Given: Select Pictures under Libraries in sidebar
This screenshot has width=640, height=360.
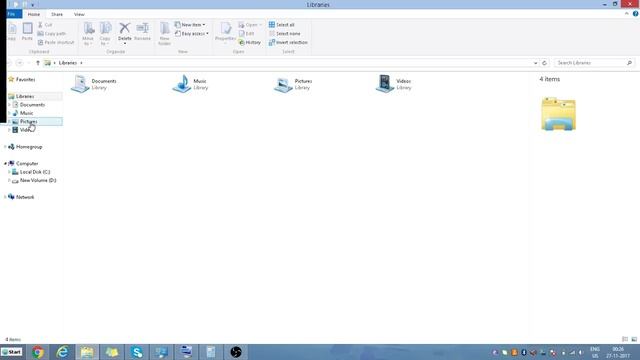Looking at the screenshot, I should (29, 122).
